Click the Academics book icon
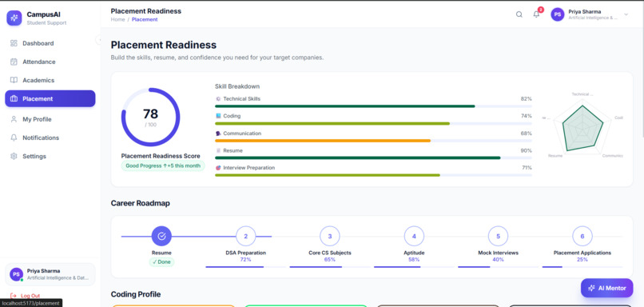644x307 pixels. pyautogui.click(x=14, y=80)
